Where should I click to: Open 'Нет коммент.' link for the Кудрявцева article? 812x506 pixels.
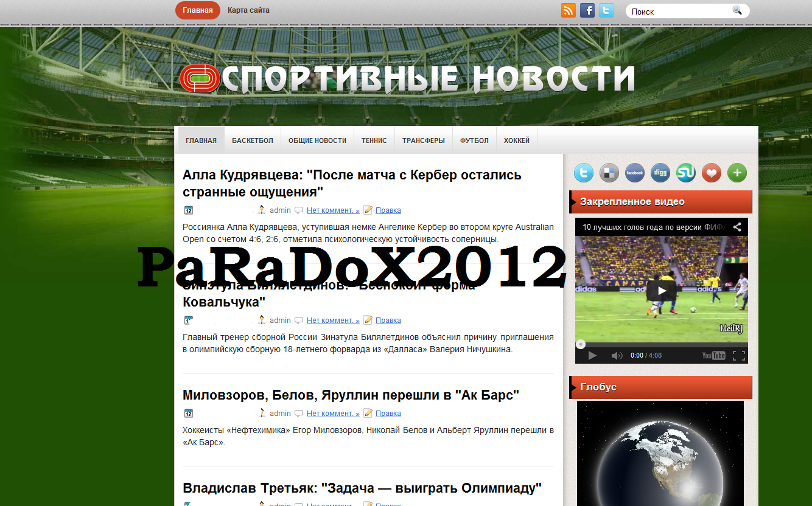[333, 210]
